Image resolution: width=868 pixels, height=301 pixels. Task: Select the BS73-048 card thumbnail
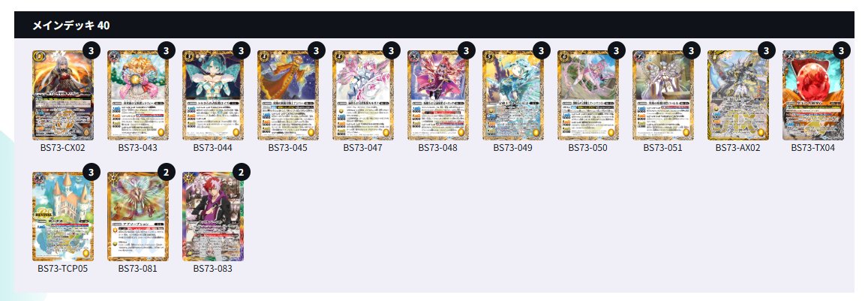tap(438, 95)
